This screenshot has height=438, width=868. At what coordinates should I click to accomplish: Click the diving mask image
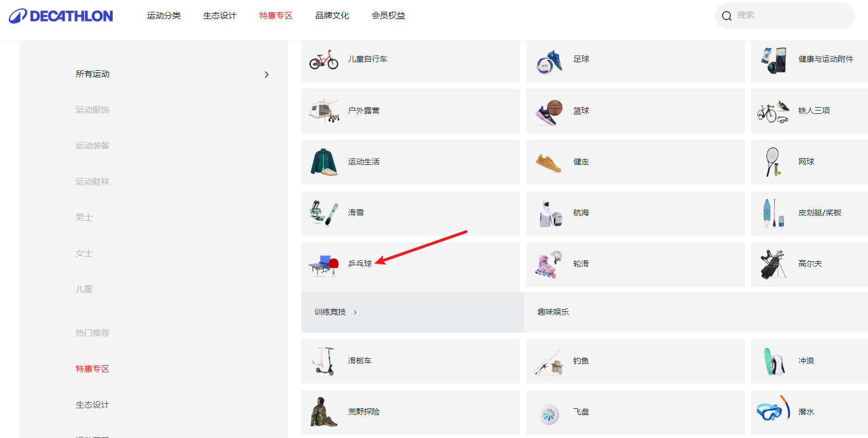click(773, 412)
